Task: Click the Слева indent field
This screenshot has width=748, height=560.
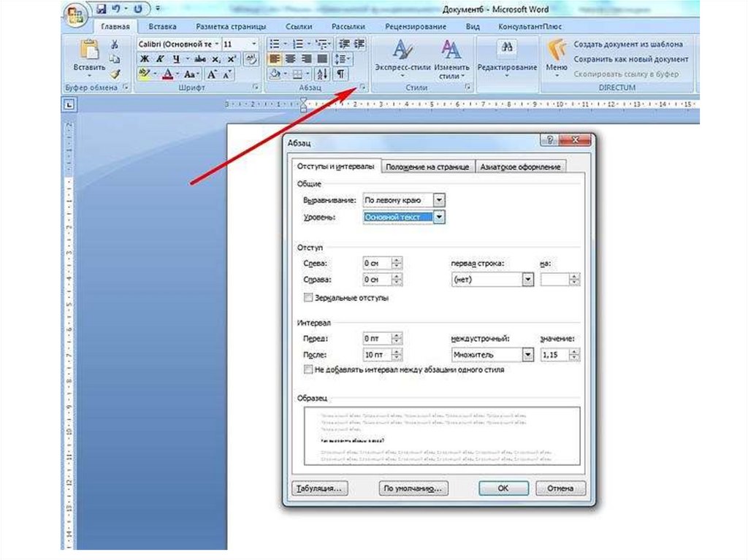Action: tap(378, 264)
